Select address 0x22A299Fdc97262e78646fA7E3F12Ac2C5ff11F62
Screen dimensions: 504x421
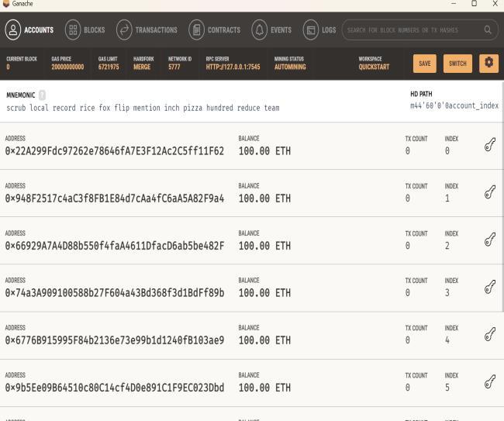click(115, 151)
